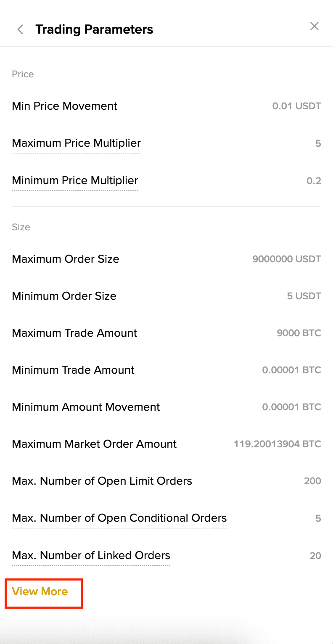Close the Trading Parameters panel
Viewport: 333px width, 644px height.
314,26
